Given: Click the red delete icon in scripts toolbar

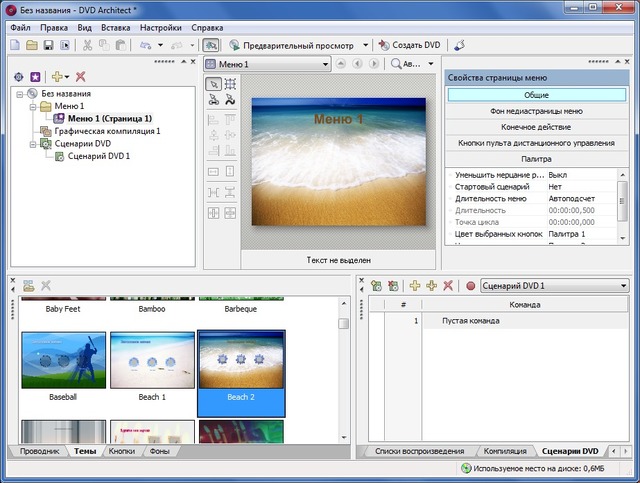Looking at the screenshot, I should tap(448, 286).
